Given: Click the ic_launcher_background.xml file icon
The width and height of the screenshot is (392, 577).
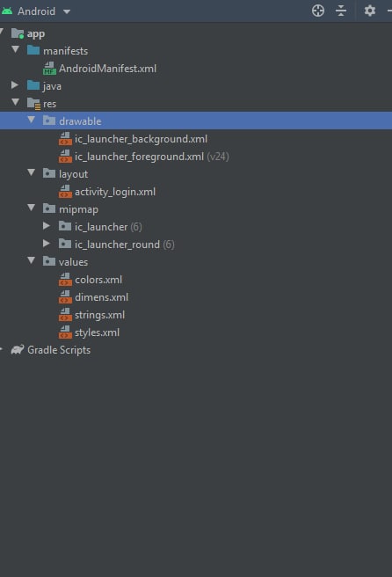Looking at the screenshot, I should [x=65, y=139].
